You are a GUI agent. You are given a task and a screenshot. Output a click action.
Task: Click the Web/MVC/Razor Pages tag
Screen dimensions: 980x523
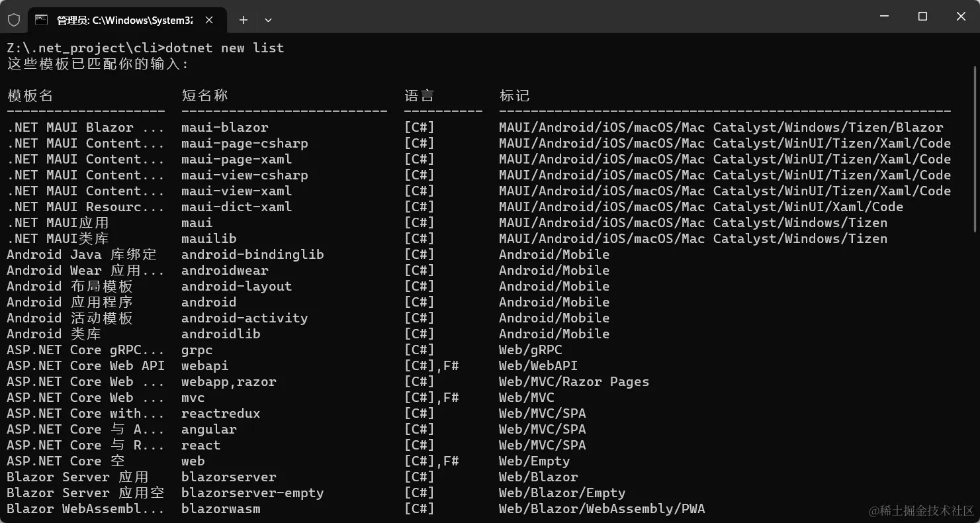coord(574,381)
